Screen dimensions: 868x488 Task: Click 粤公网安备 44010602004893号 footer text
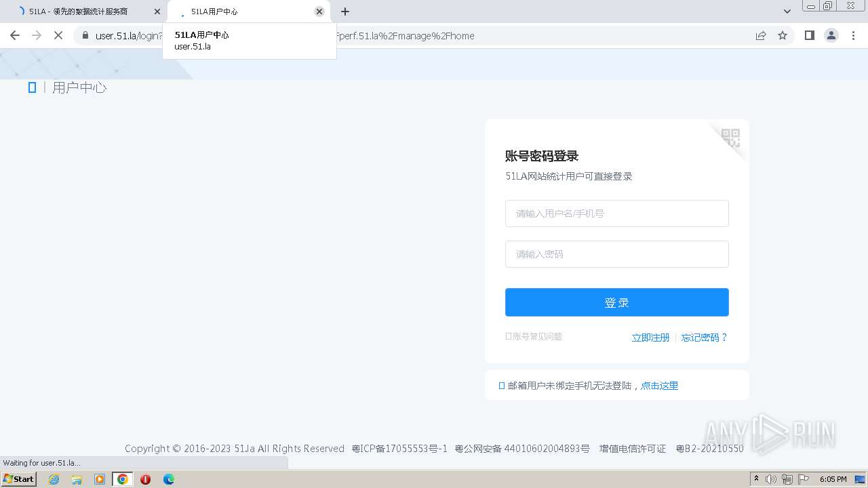coord(522,449)
